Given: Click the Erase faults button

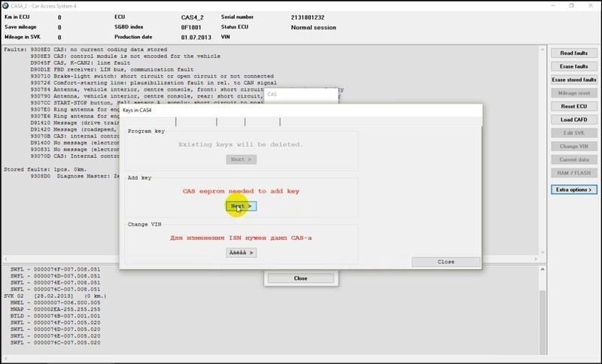Looking at the screenshot, I should click(x=574, y=66).
